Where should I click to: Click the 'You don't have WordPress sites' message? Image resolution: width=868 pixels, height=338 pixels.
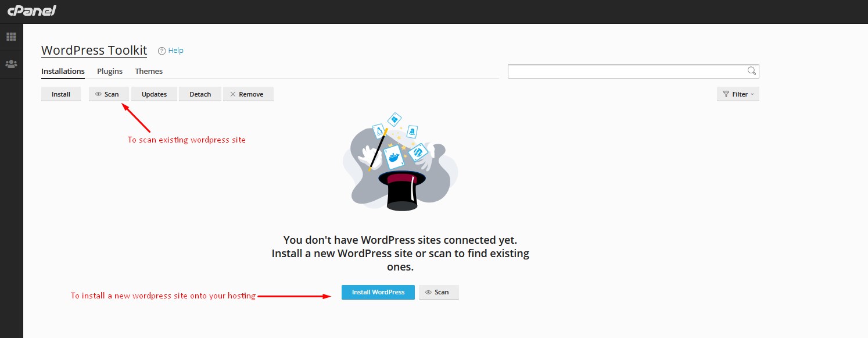pos(400,254)
